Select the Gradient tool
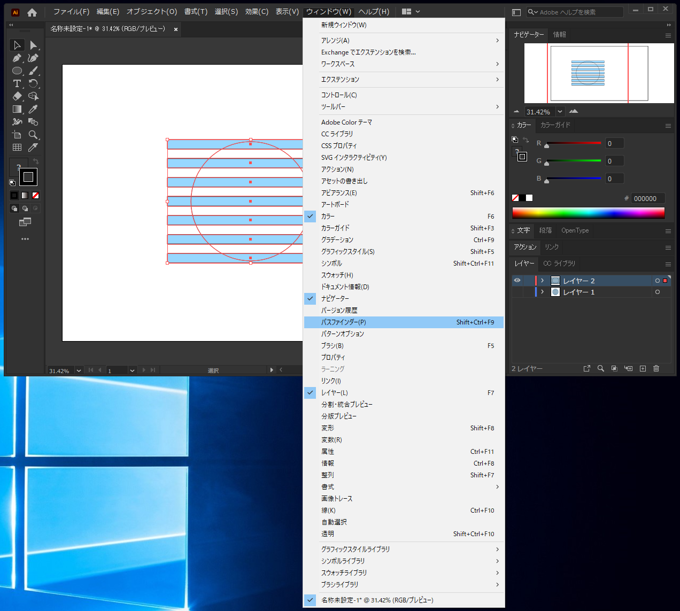The height and width of the screenshot is (611, 680). click(17, 109)
